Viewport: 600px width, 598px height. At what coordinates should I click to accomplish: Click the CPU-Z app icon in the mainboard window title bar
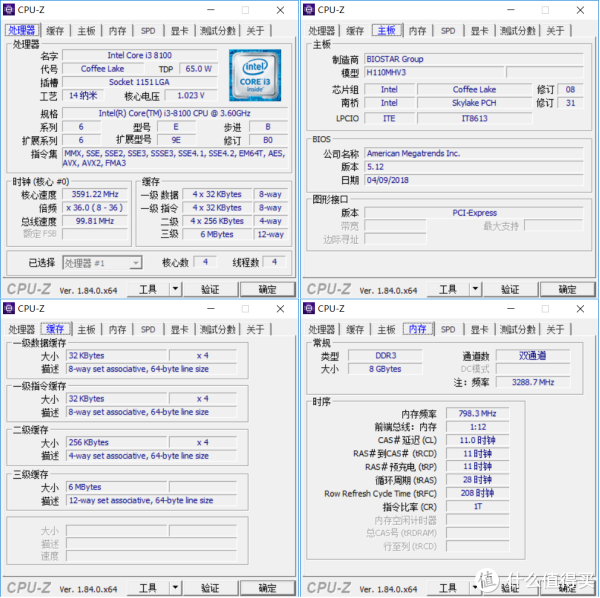[309, 10]
